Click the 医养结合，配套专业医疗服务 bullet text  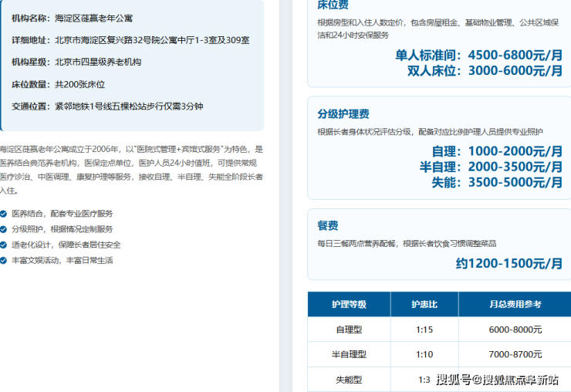pos(63,214)
